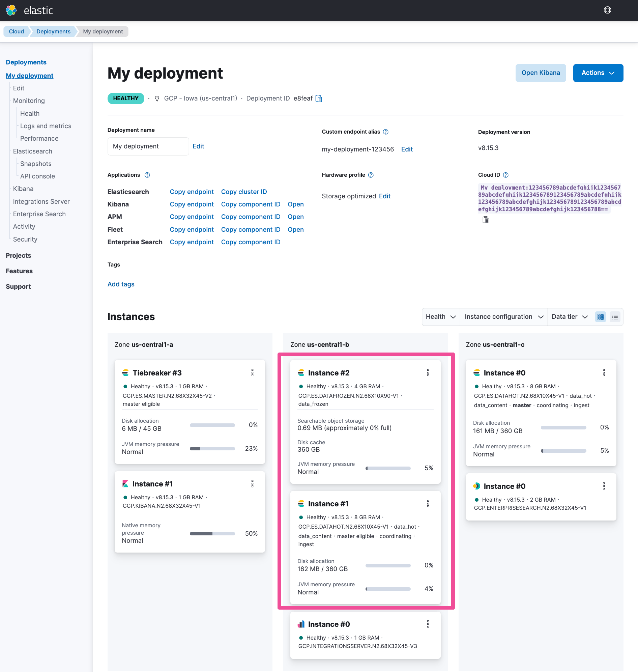638x672 pixels.
Task: Open Projects in sidebar
Action: click(x=18, y=255)
